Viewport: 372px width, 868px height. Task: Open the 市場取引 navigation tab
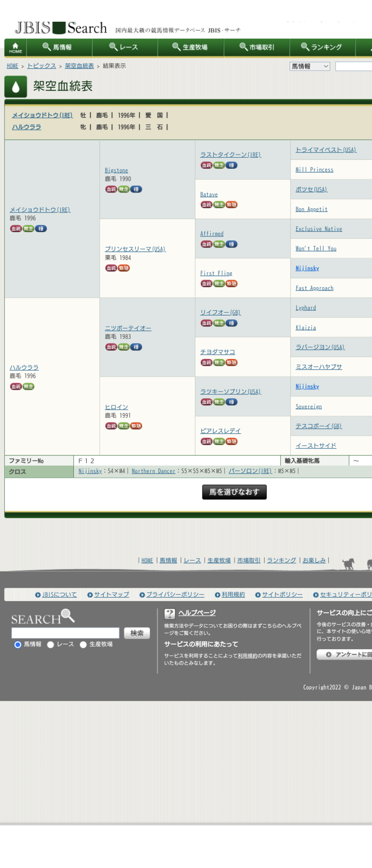[257, 47]
